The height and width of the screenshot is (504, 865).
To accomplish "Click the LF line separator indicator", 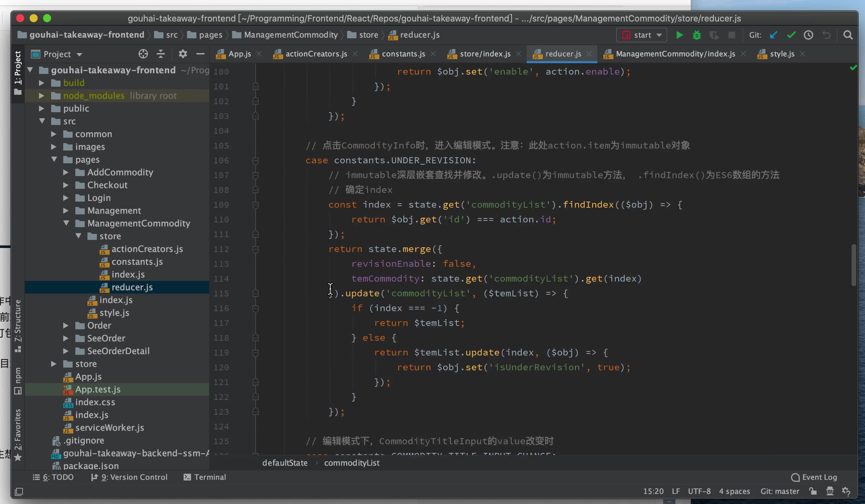I will [676, 491].
